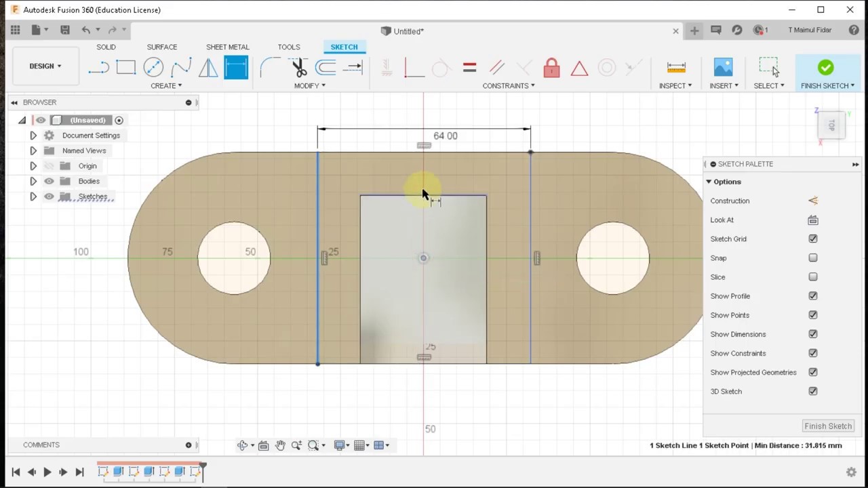Image resolution: width=868 pixels, height=488 pixels.
Task: Select the Fit Point Spline tool
Action: (x=181, y=67)
